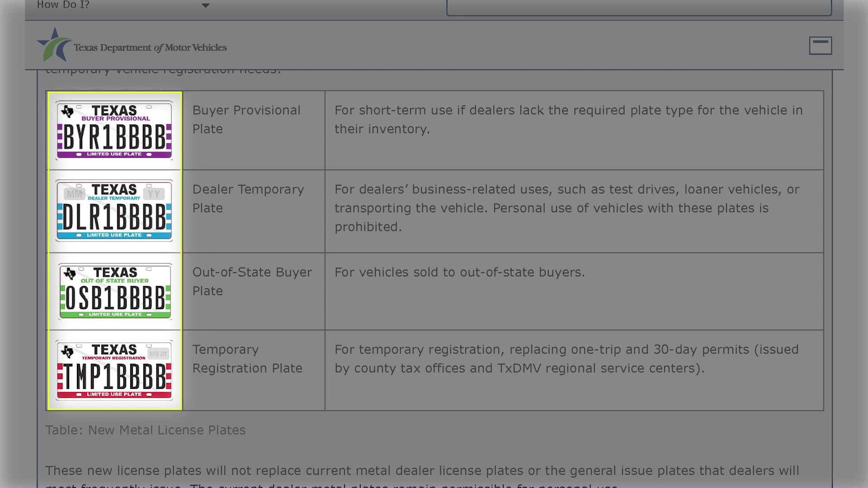868x488 pixels.
Task: Click the search input box at top
Action: [x=638, y=7]
